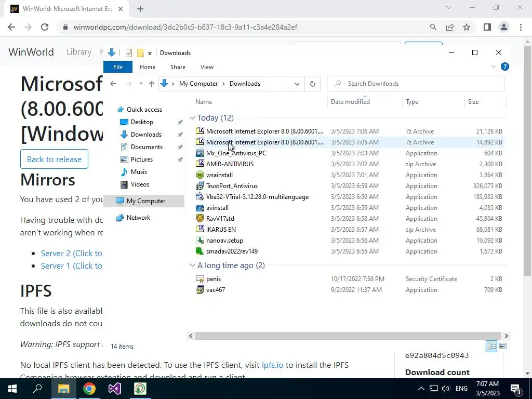The height and width of the screenshot is (399, 532).
Task: Expand the Explorer ribbon chevron
Action: [x=494, y=67]
